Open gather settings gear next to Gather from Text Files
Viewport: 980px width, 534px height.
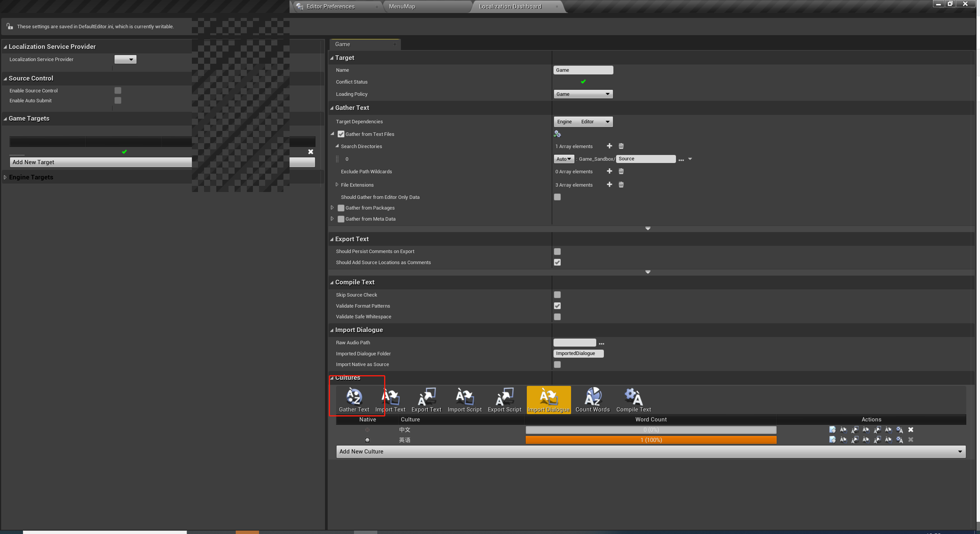557,134
